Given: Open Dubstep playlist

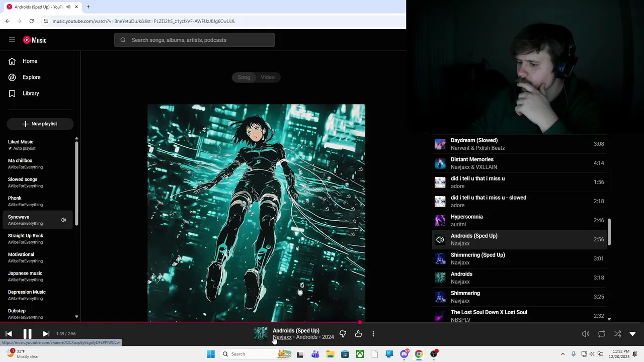Looking at the screenshot, I should [x=38, y=314].
